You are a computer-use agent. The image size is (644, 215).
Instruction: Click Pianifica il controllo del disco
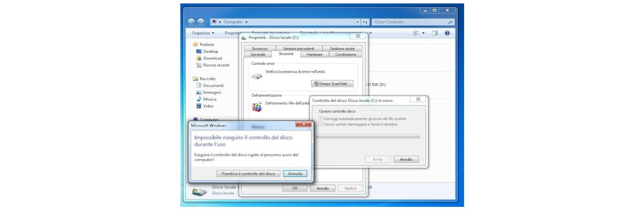tap(249, 174)
